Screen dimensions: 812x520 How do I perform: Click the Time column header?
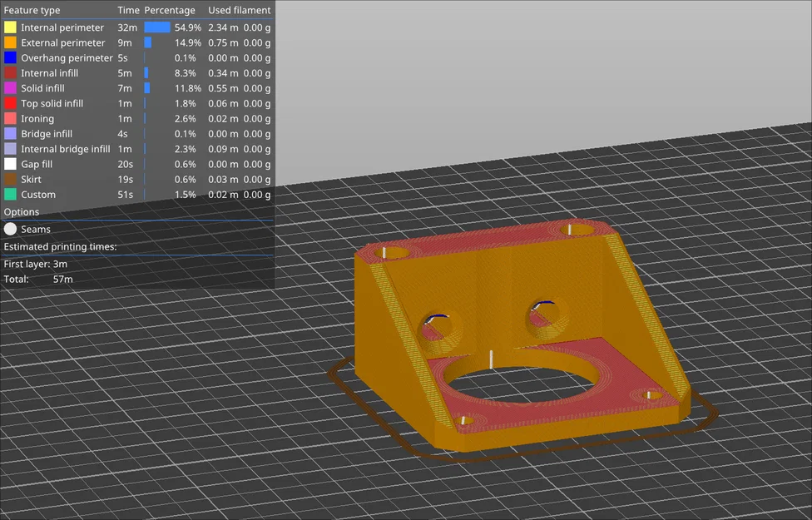[128, 10]
